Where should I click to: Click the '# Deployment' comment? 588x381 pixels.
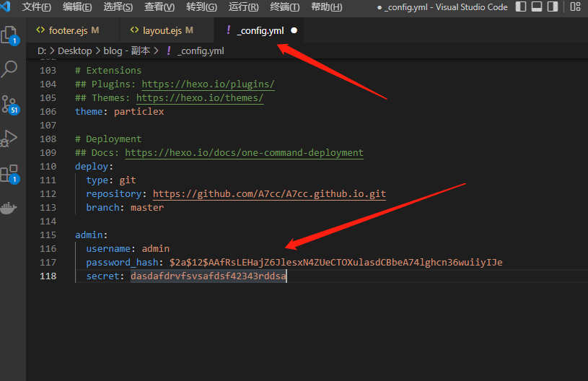point(108,139)
